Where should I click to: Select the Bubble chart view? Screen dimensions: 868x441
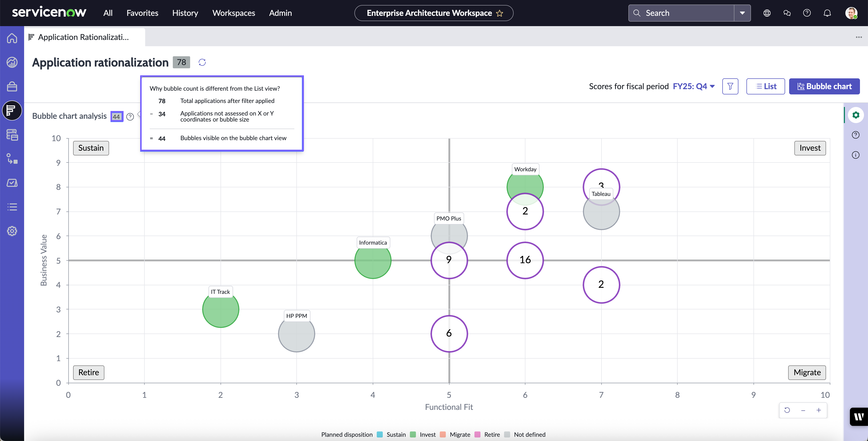point(824,86)
